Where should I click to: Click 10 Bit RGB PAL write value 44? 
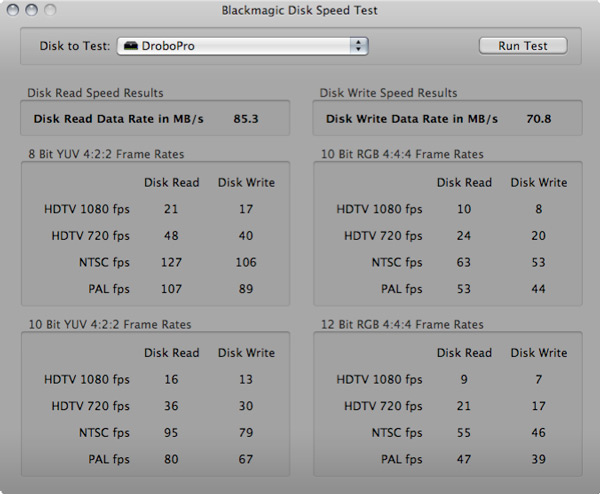(538, 289)
